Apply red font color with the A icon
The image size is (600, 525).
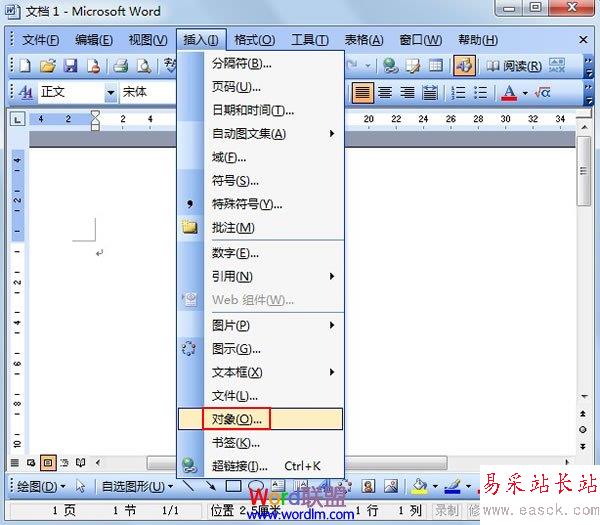coord(509,93)
